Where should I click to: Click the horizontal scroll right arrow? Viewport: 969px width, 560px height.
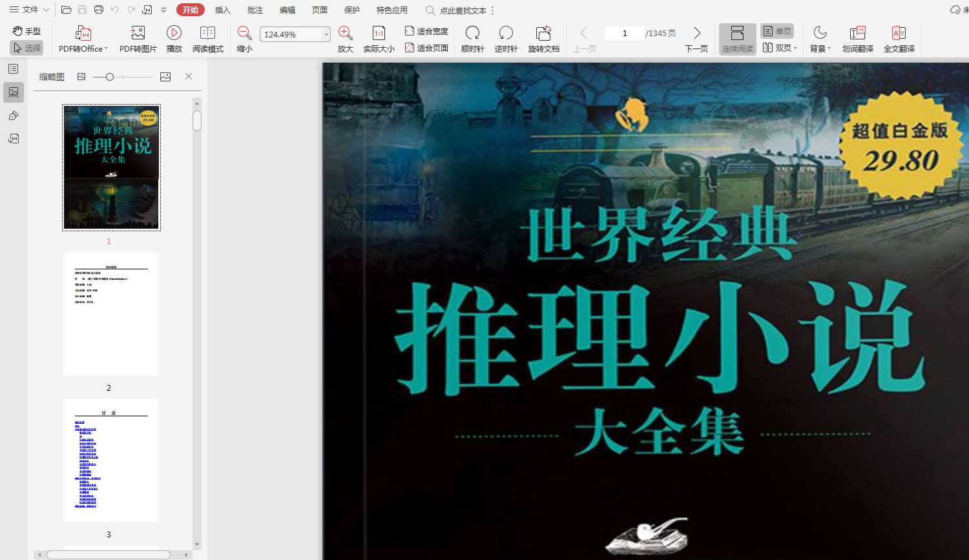tap(187, 555)
